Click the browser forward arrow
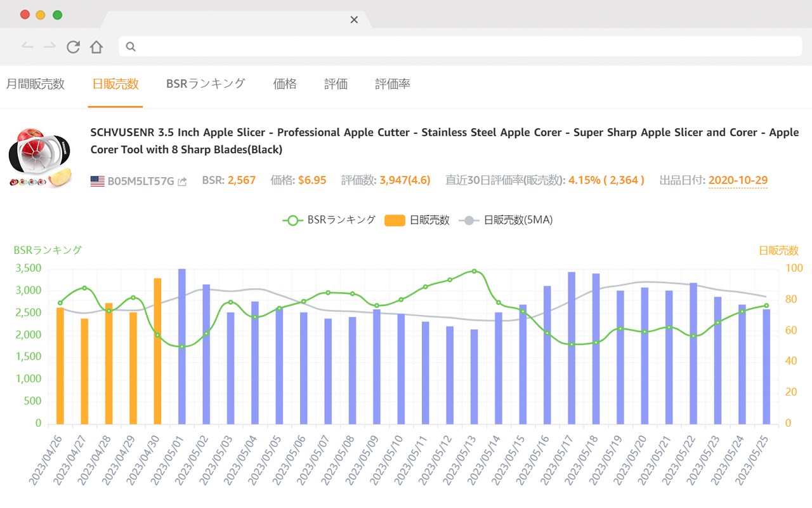812x508 pixels. click(x=49, y=46)
